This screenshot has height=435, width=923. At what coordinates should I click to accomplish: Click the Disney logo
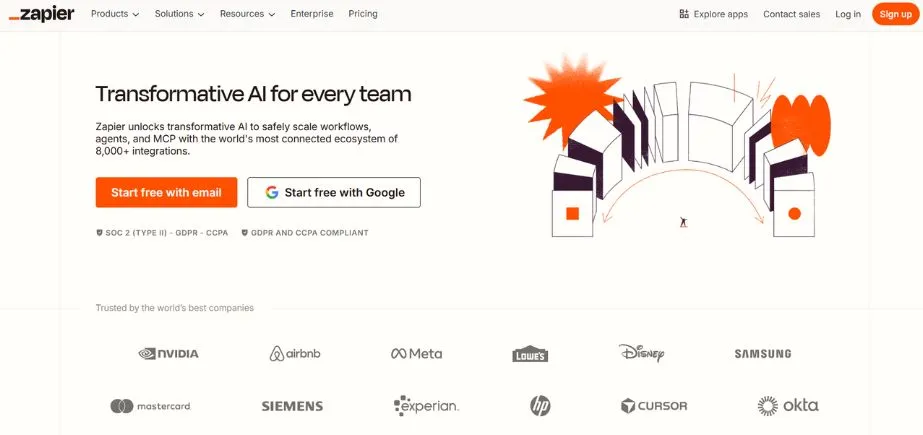click(x=642, y=353)
